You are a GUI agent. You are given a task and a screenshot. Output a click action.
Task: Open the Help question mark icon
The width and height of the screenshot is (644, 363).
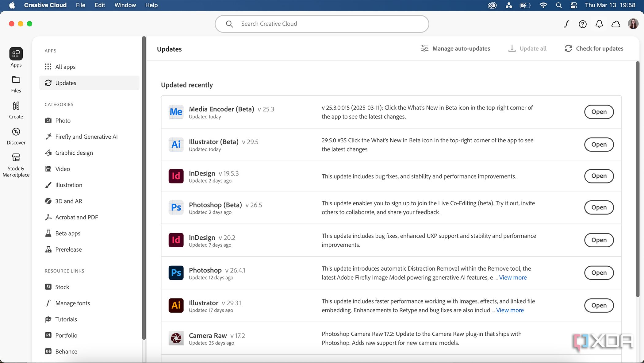[582, 24]
